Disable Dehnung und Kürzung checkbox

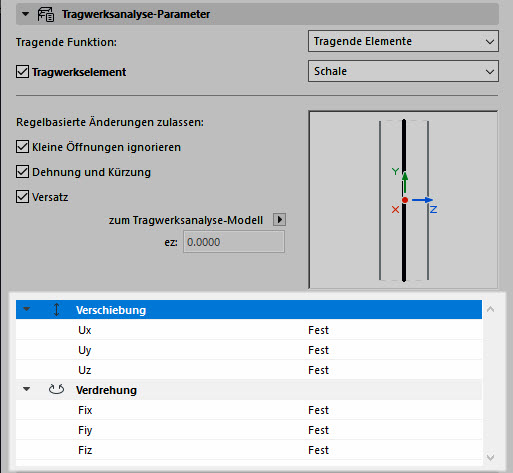22,172
